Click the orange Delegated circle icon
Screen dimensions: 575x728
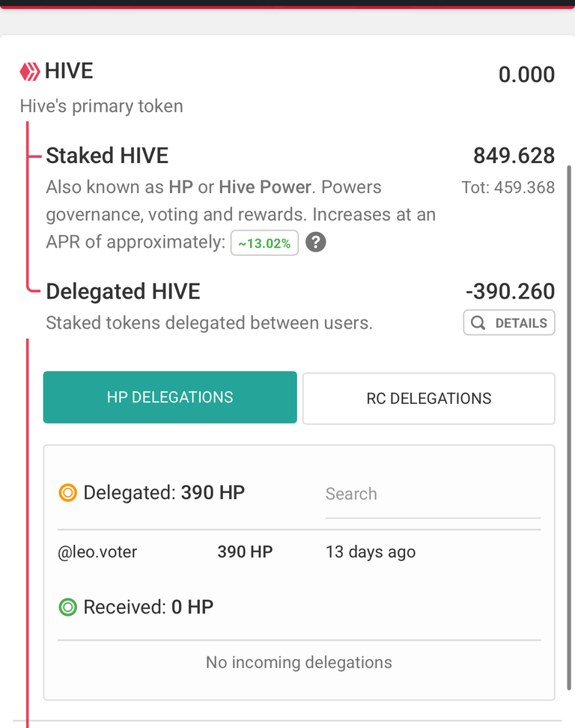(68, 492)
